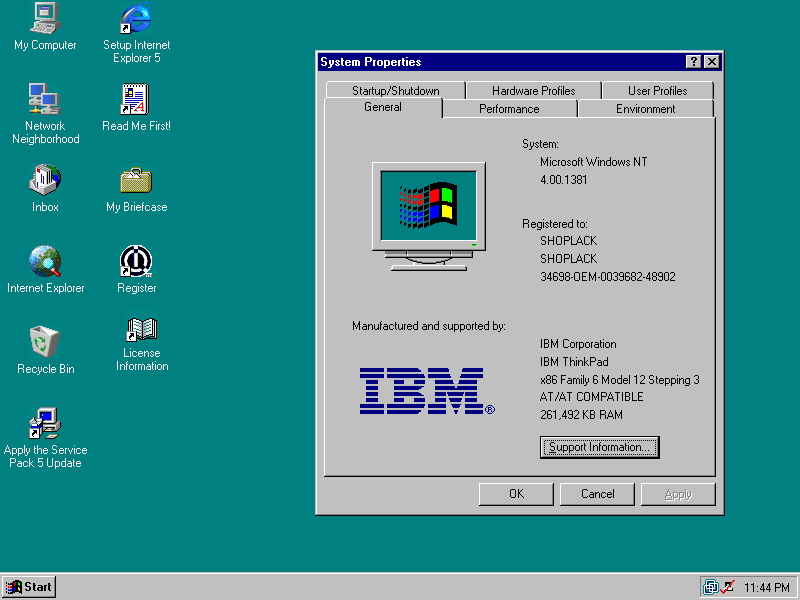Click the Microsoft Windows NT text
Image resolution: width=800 pixels, height=600 pixels.
[x=593, y=162]
